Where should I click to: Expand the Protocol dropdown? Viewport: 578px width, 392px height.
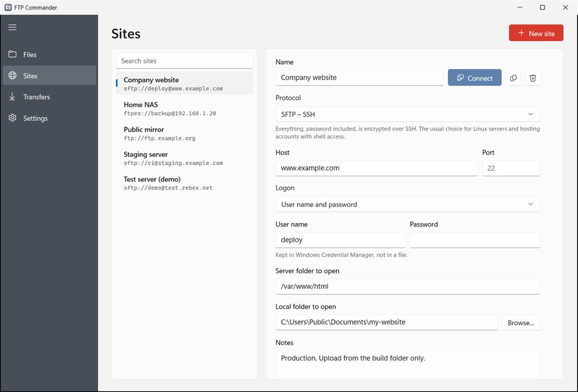pos(408,114)
